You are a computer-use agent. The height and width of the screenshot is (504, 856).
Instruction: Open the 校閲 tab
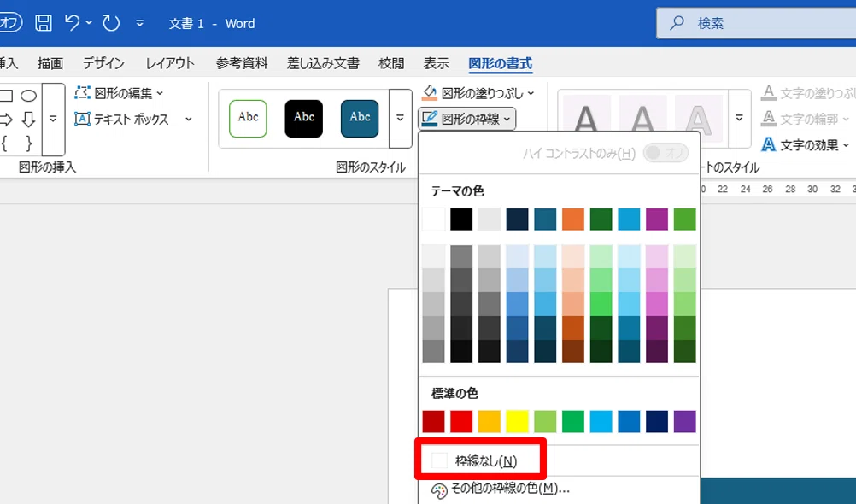click(391, 63)
